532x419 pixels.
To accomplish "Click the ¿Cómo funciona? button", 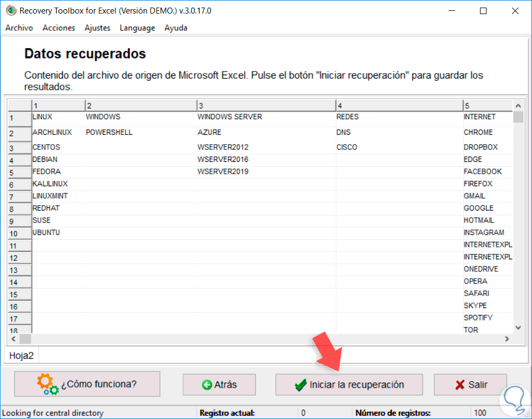I will point(87,384).
